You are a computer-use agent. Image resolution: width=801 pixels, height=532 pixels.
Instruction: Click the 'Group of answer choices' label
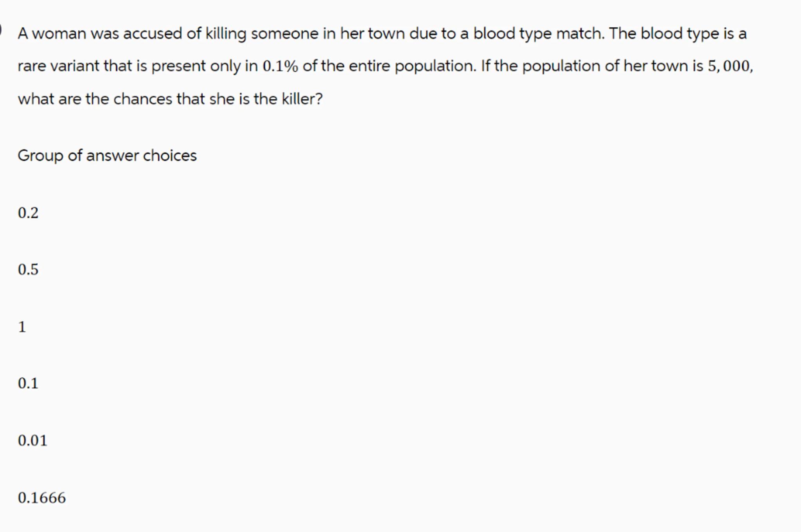click(x=107, y=156)
